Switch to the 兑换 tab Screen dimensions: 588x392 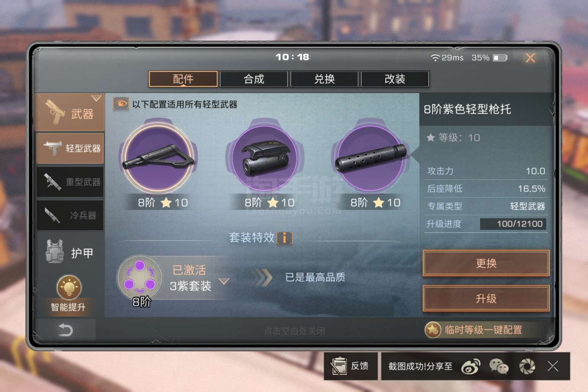point(324,79)
